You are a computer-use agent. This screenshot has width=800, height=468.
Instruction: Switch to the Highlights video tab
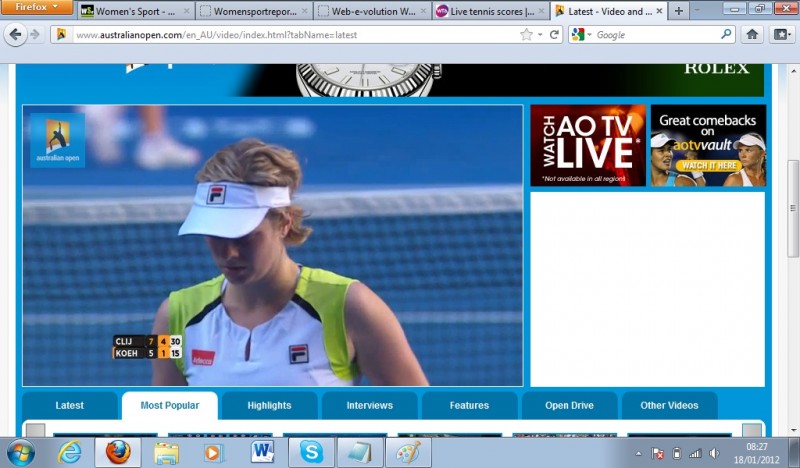click(x=269, y=405)
